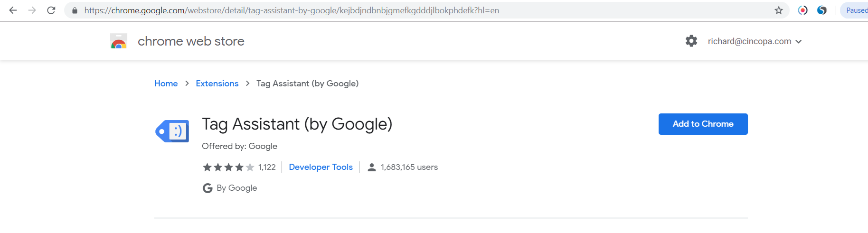The image size is (868, 233).
Task: Click the Tag Assistant extension icon
Action: point(172,131)
